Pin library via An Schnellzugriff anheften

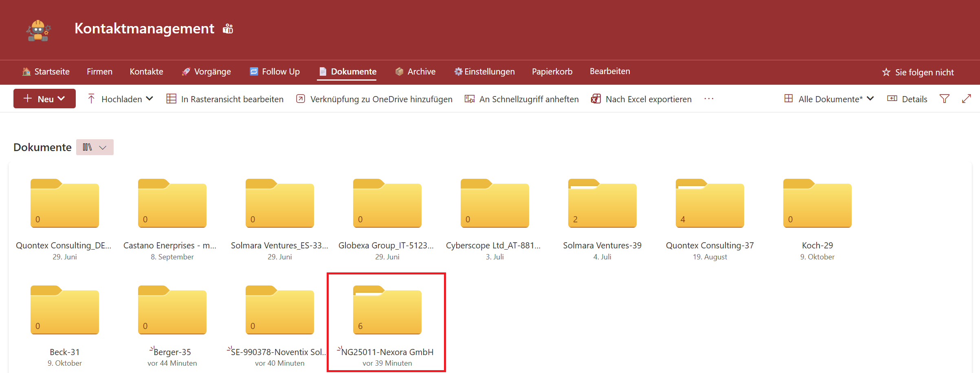point(521,99)
